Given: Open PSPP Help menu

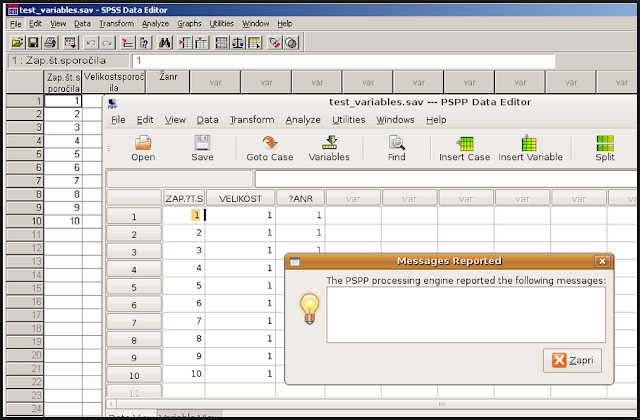Looking at the screenshot, I should [x=436, y=120].
